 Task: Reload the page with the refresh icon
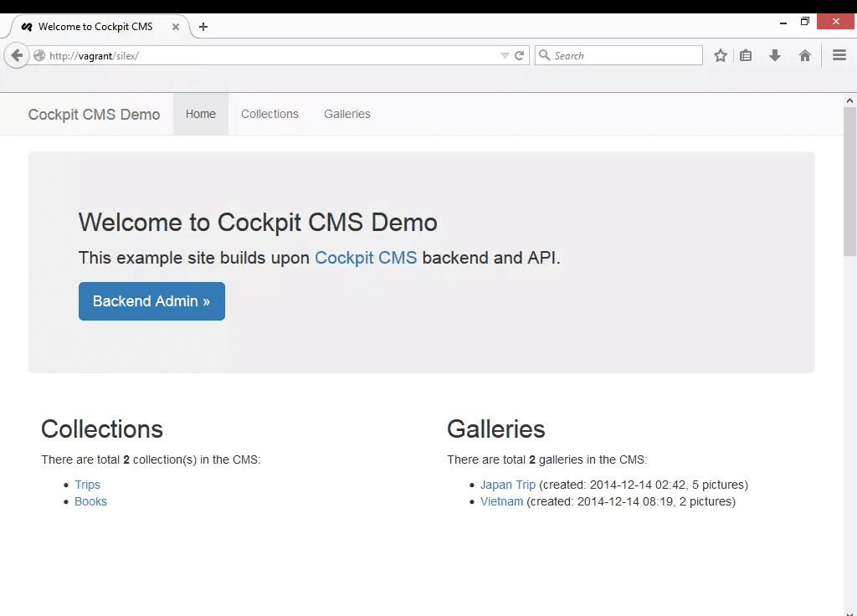pyautogui.click(x=520, y=56)
